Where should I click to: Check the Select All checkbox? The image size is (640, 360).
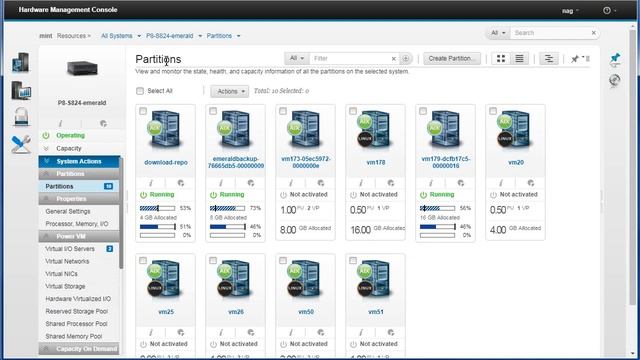(140, 91)
